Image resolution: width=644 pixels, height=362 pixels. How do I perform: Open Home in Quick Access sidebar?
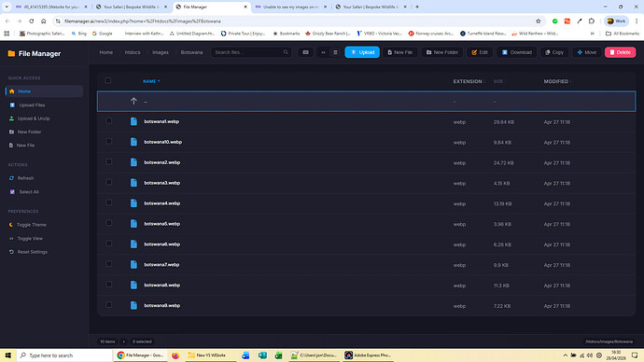click(45, 91)
